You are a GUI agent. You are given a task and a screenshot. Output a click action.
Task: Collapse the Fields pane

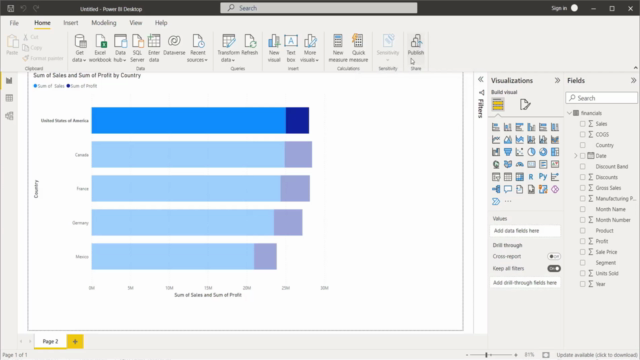coord(633,80)
